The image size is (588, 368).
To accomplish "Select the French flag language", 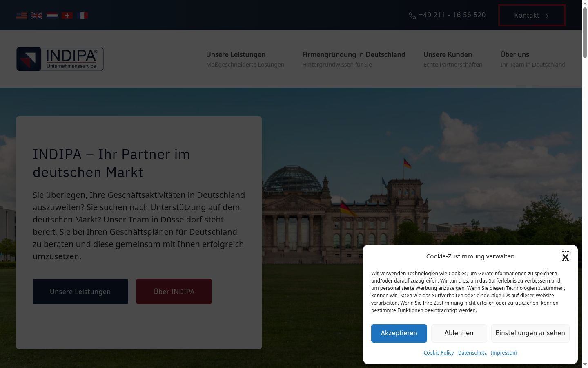I will coord(82,16).
